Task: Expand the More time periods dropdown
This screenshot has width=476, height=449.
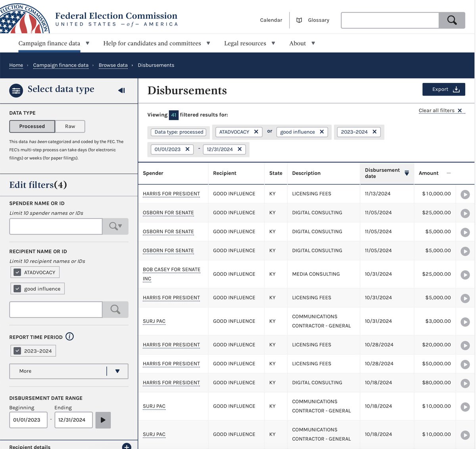Action: coord(69,371)
